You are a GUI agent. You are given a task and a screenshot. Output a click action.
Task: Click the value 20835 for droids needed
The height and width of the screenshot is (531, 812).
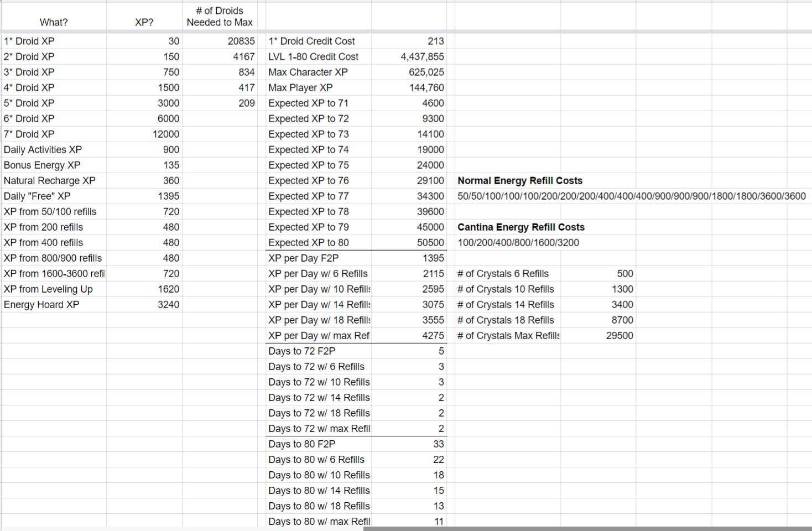[x=220, y=41]
